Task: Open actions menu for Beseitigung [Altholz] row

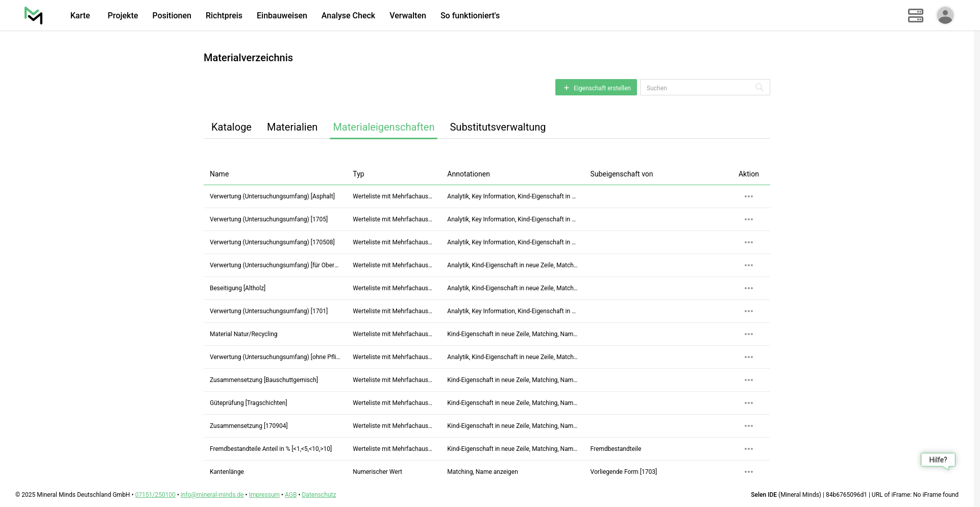Action: (x=748, y=288)
